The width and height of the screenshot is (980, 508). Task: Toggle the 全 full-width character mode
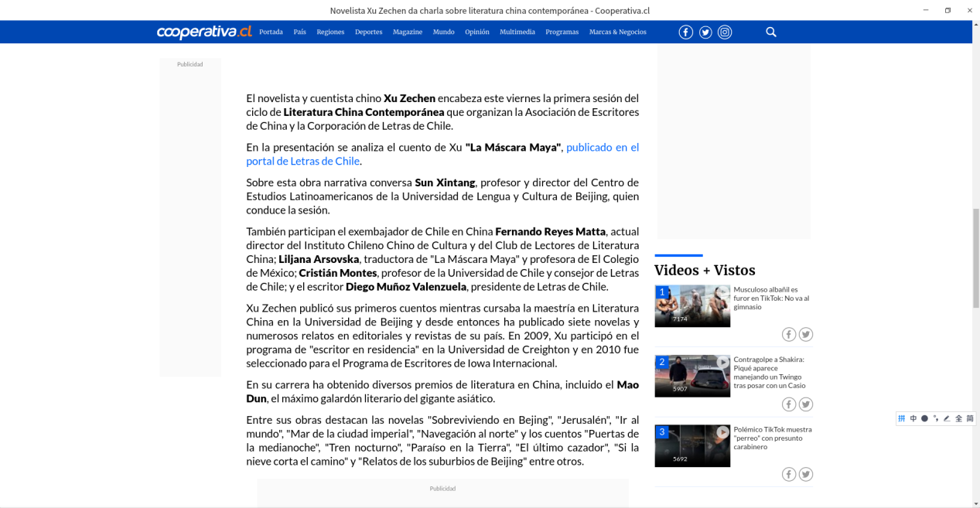(958, 418)
